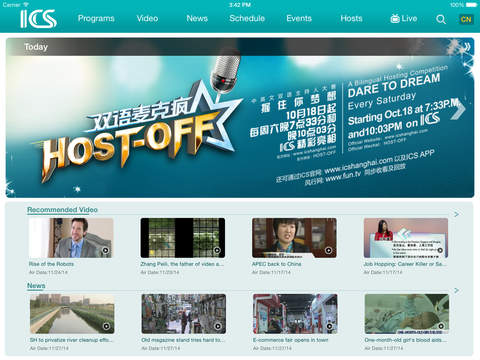Play the Rise of the Robots video

point(71,238)
